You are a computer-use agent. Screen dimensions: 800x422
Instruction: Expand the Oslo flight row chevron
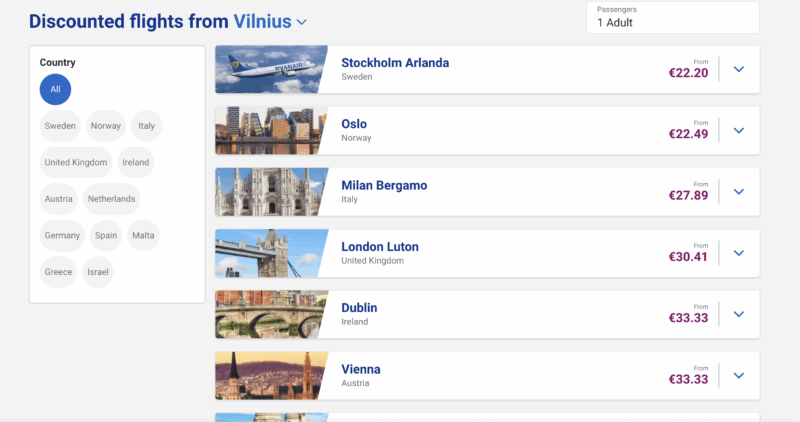pos(739,131)
